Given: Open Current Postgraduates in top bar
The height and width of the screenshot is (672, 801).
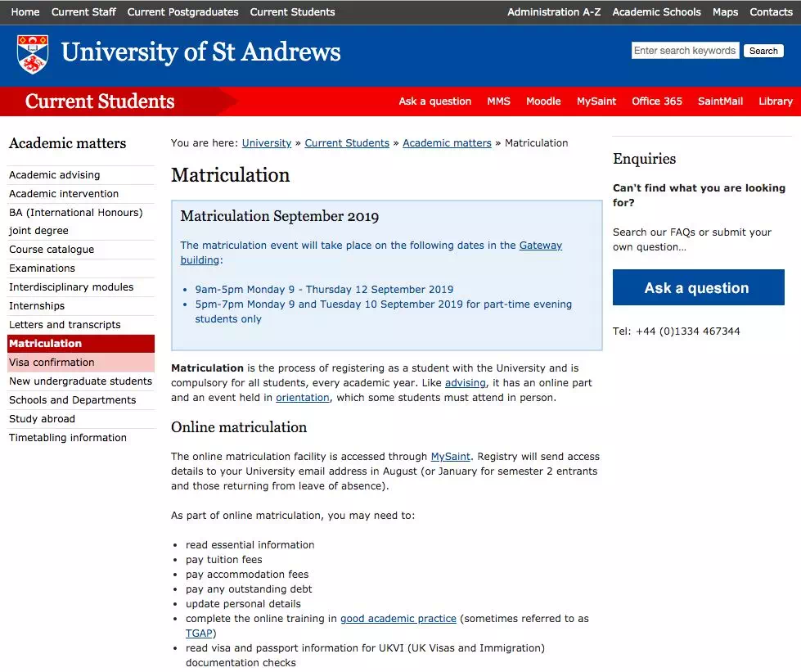Looking at the screenshot, I should [x=183, y=11].
